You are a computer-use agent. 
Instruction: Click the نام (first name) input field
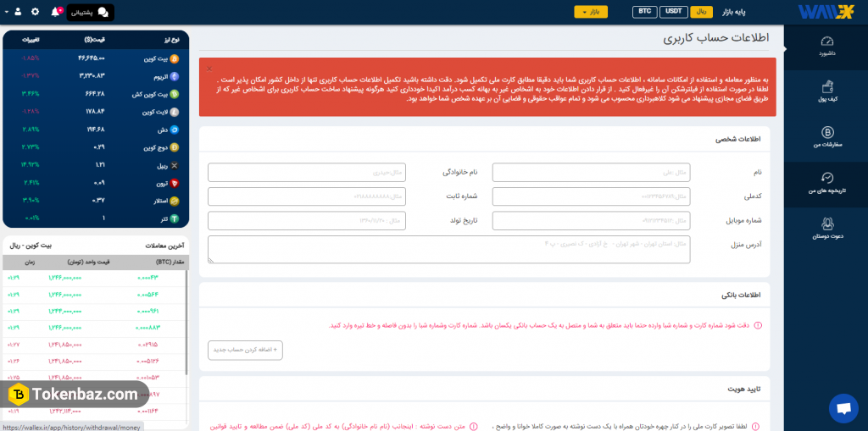point(591,172)
